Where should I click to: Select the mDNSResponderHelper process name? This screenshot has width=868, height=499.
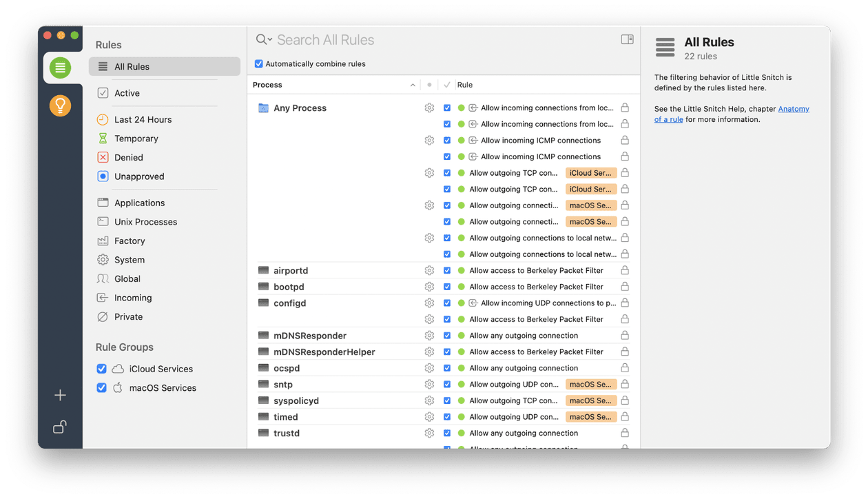[324, 352]
